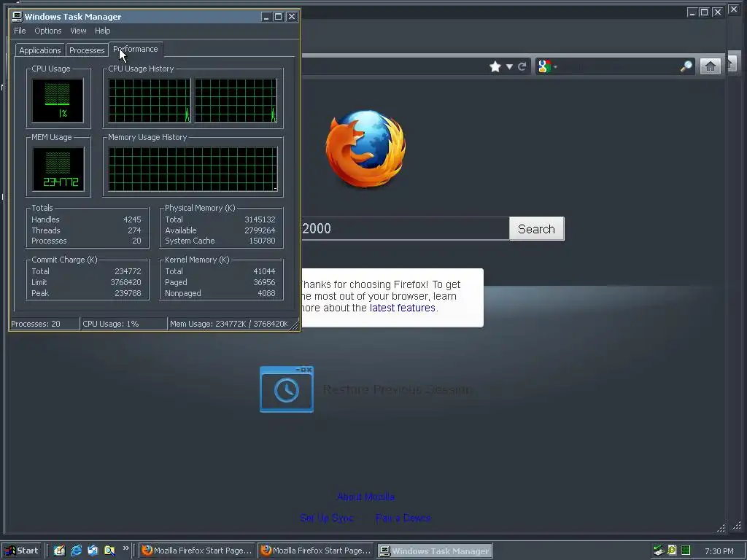Viewport: 747px width, 560px height.
Task: Click the Handles value 4245
Action: pos(132,219)
